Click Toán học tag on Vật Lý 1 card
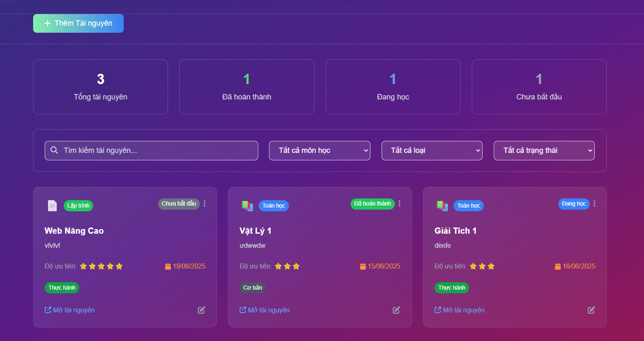This screenshot has height=341, width=644. tap(274, 206)
